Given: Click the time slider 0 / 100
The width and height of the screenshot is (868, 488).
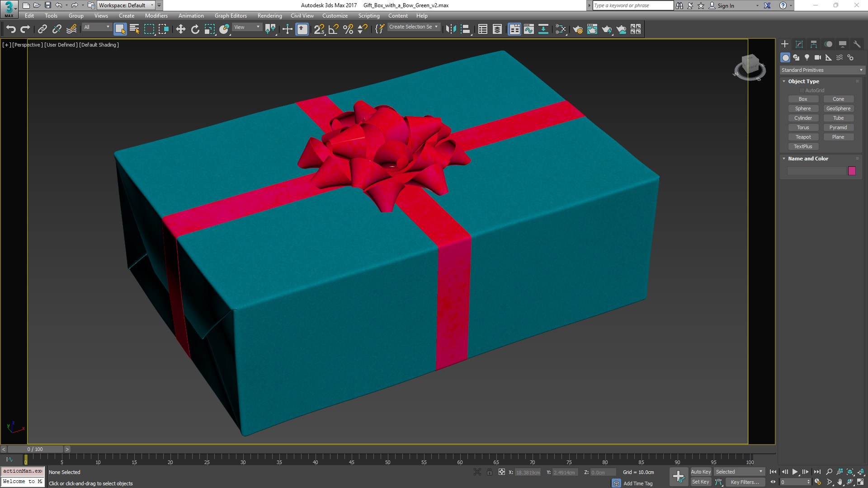Looking at the screenshot, I should 35,449.
